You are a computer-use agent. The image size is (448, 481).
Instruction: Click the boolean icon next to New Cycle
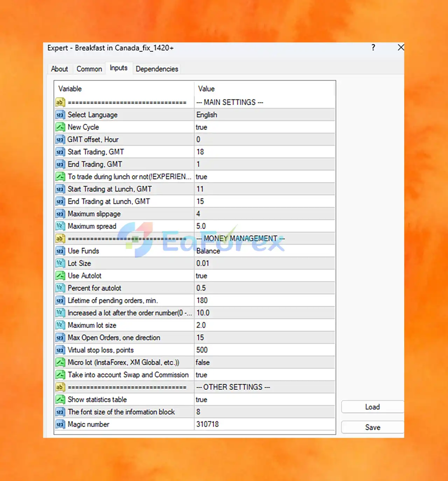[x=60, y=127]
